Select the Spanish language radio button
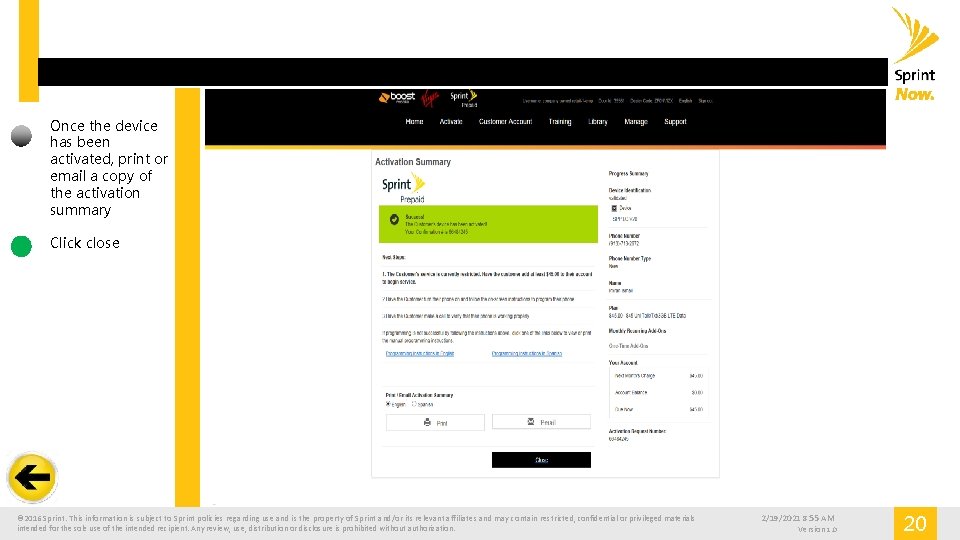Screen dimensions: 960x540 pyautogui.click(x=414, y=404)
